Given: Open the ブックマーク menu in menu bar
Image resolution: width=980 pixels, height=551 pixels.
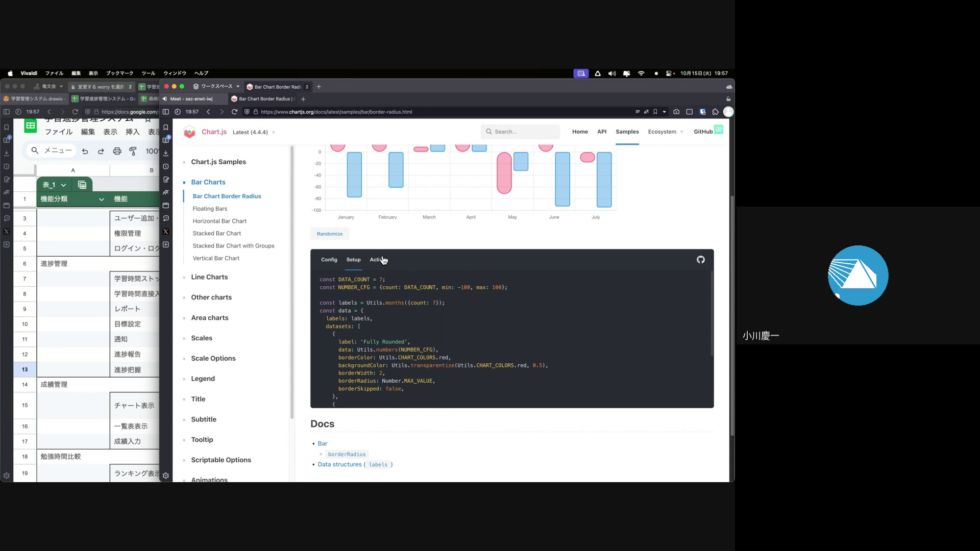Looking at the screenshot, I should point(119,73).
